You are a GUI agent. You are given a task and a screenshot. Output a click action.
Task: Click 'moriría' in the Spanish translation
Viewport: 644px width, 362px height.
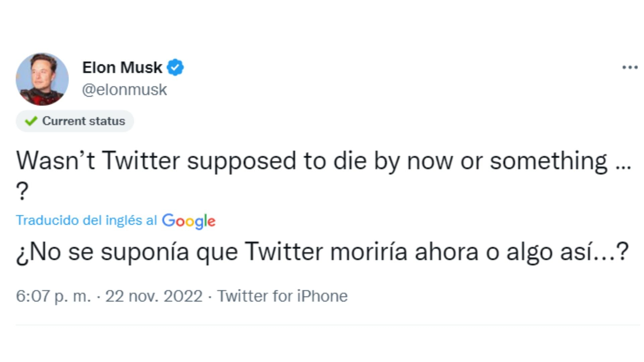[x=369, y=252]
